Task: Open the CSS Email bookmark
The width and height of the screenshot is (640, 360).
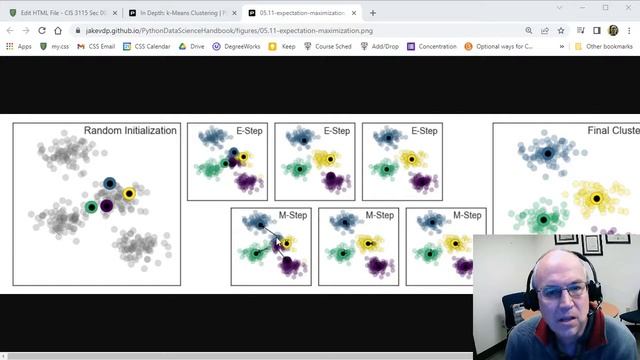Action: pos(96,47)
